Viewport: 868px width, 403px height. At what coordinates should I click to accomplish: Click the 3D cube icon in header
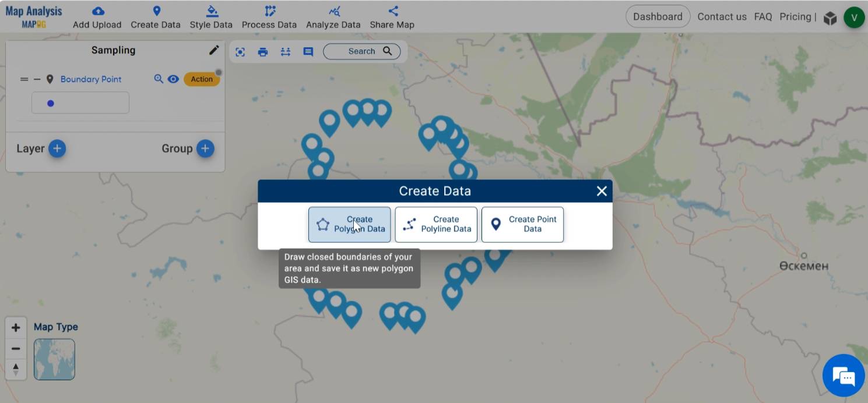[x=830, y=18]
